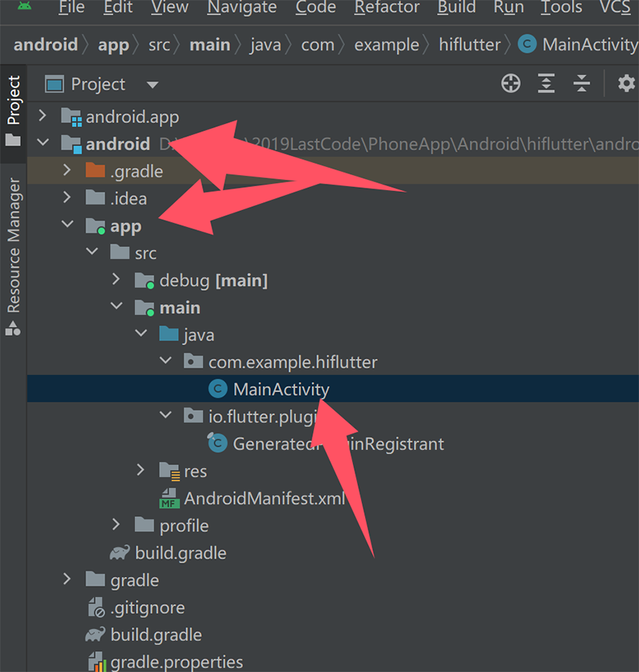
Task: Collapse the app module node
Action: 68,224
